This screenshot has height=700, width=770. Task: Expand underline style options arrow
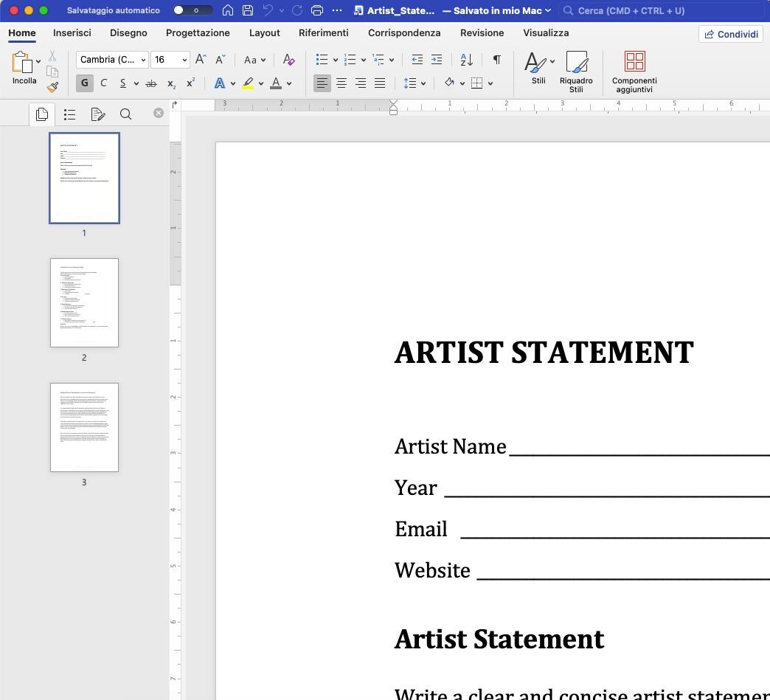pos(136,83)
